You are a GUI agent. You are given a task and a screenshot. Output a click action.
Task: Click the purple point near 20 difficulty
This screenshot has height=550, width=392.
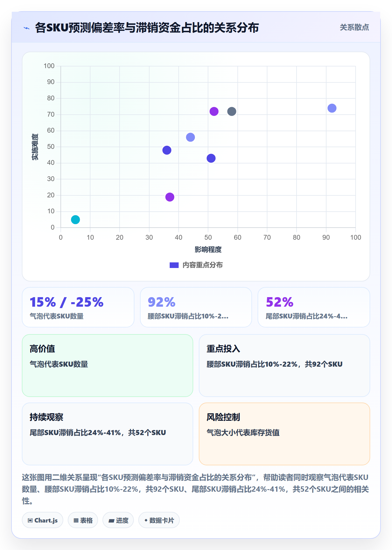(x=170, y=197)
